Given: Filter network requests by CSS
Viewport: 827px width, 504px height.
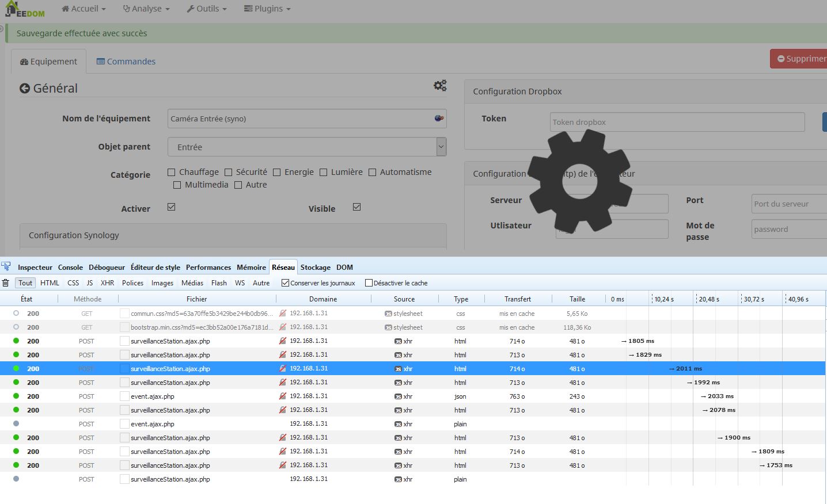Looking at the screenshot, I should point(73,282).
